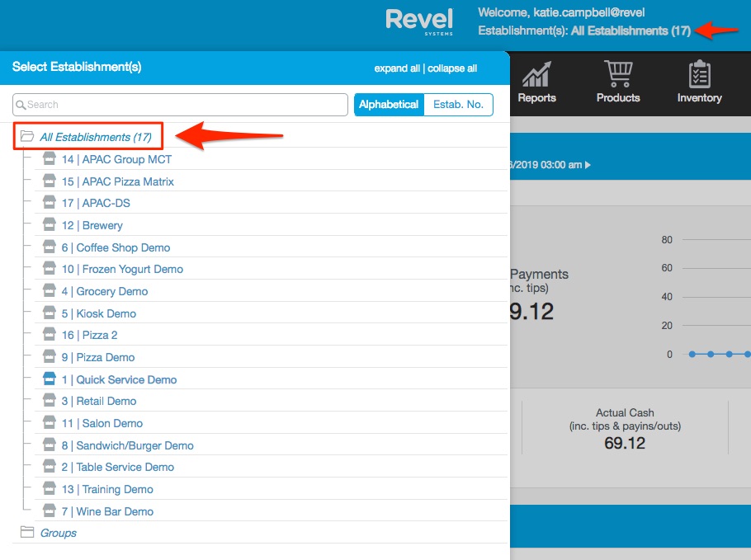Click the Reports chart icon

coord(536,75)
